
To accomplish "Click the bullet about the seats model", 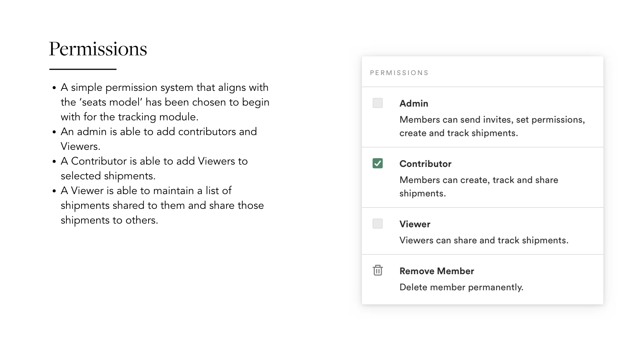I will (x=164, y=102).
